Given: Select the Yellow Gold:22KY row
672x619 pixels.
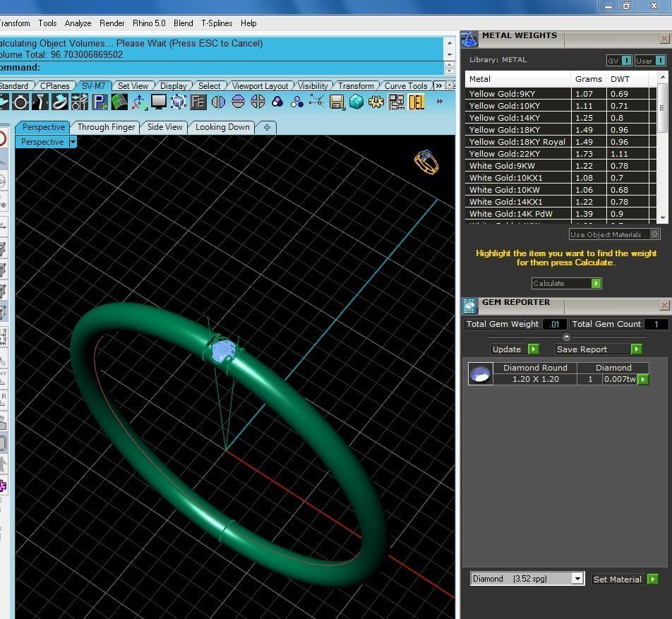Looking at the screenshot, I should [561, 153].
